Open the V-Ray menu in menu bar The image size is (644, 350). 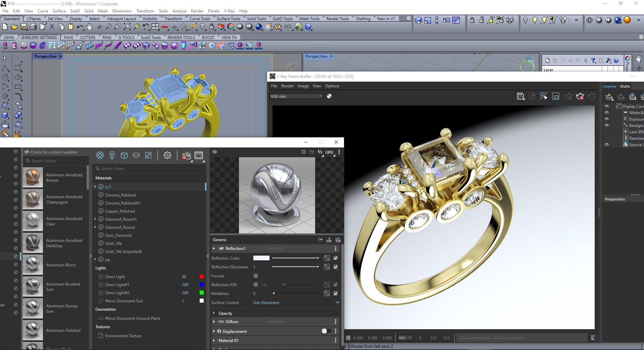[229, 11]
